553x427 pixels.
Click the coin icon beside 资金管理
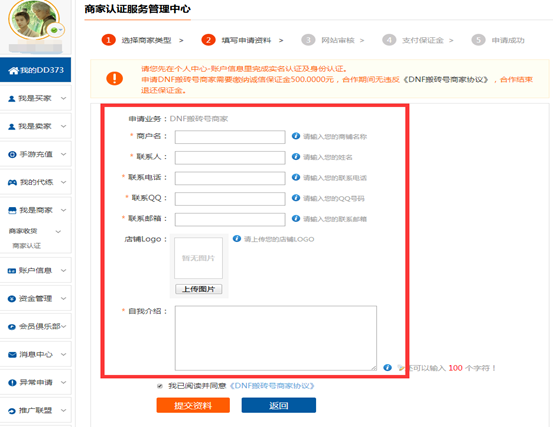(12, 299)
